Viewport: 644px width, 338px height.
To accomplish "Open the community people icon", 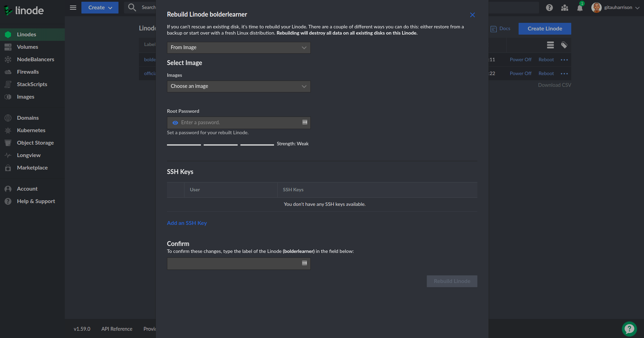I will (x=565, y=8).
